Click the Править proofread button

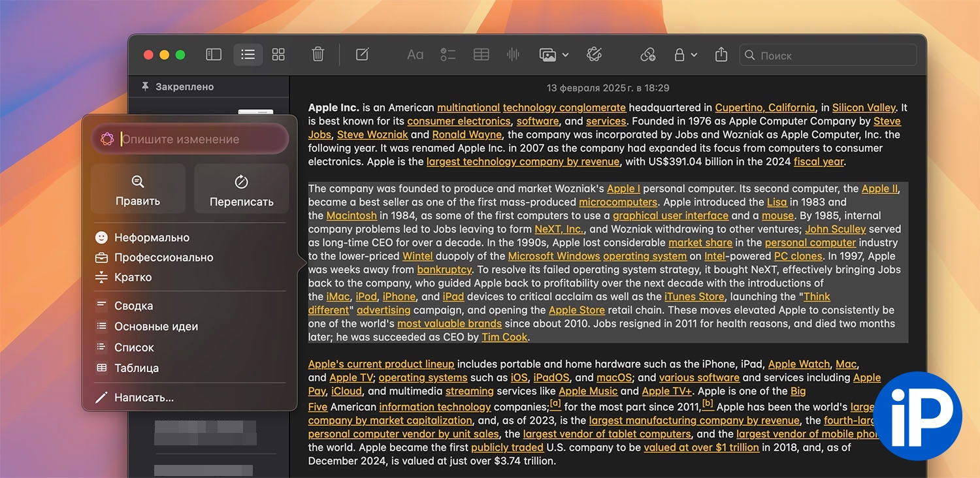click(138, 189)
